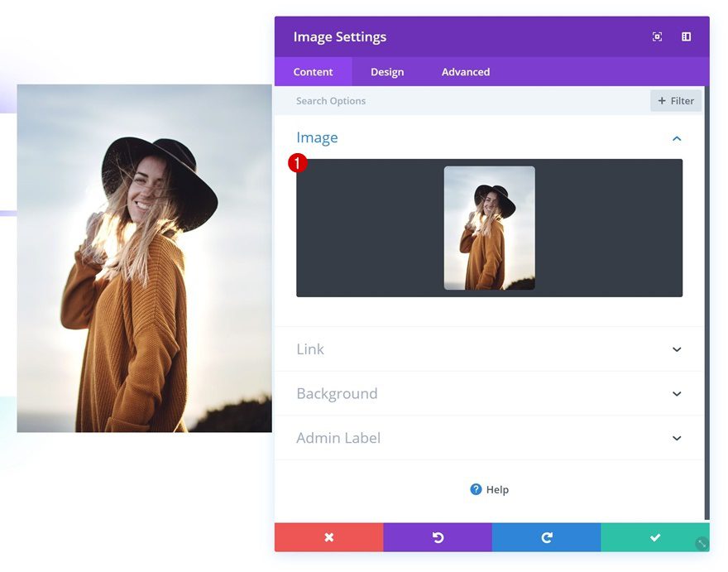Collapse the Image section

click(x=676, y=138)
